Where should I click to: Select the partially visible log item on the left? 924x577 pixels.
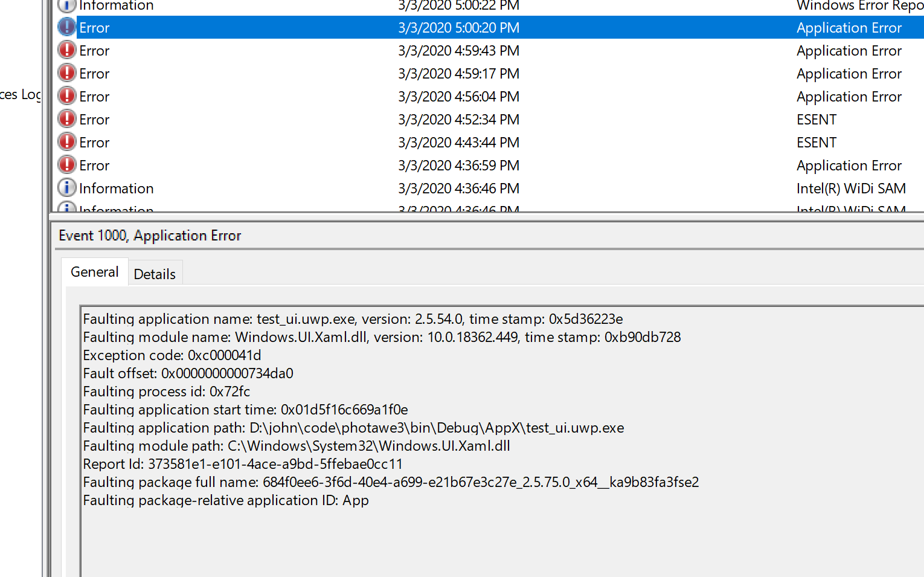click(18, 94)
